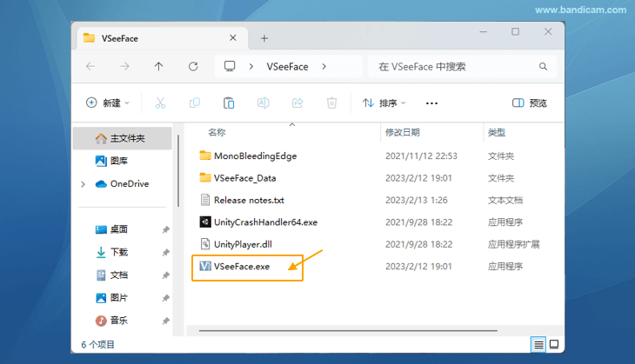Minimize the Explorer window
This screenshot has height=364, width=635.
point(483,31)
